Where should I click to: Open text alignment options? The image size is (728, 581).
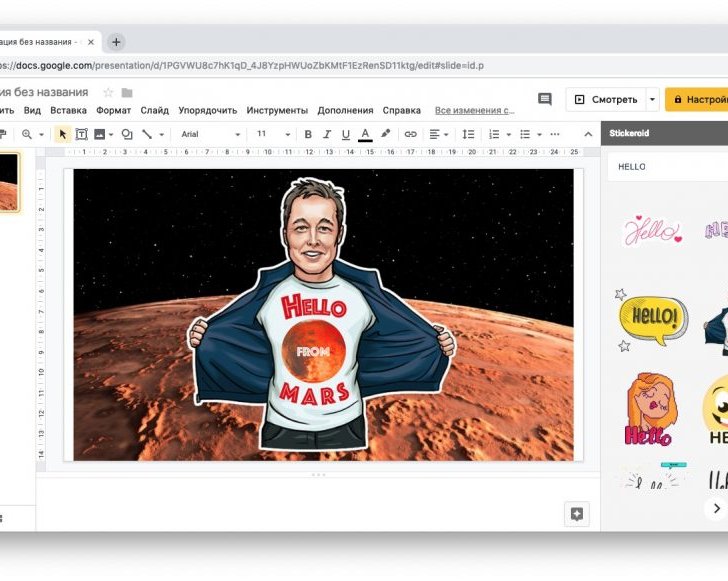pos(438,134)
